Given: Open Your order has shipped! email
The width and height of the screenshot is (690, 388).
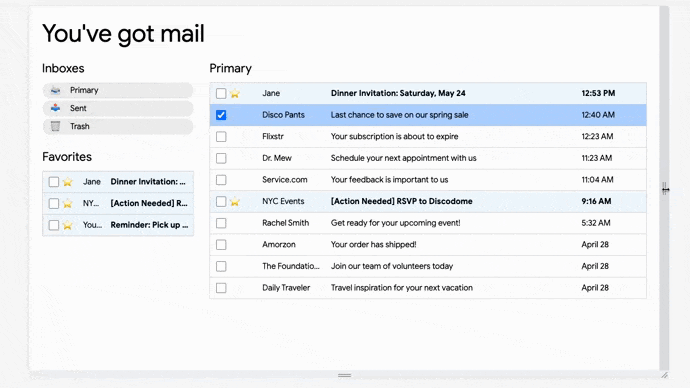Looking at the screenshot, I should (373, 244).
